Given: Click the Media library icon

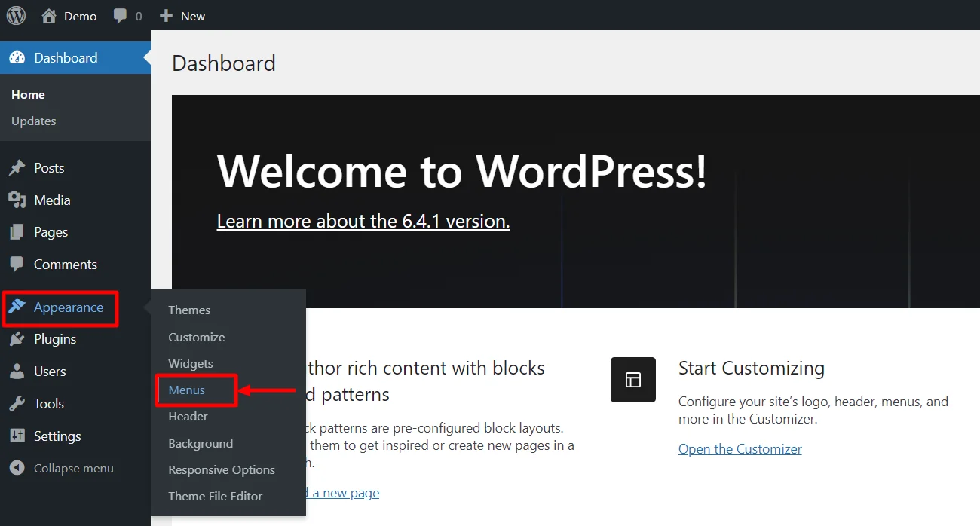Looking at the screenshot, I should click(17, 200).
